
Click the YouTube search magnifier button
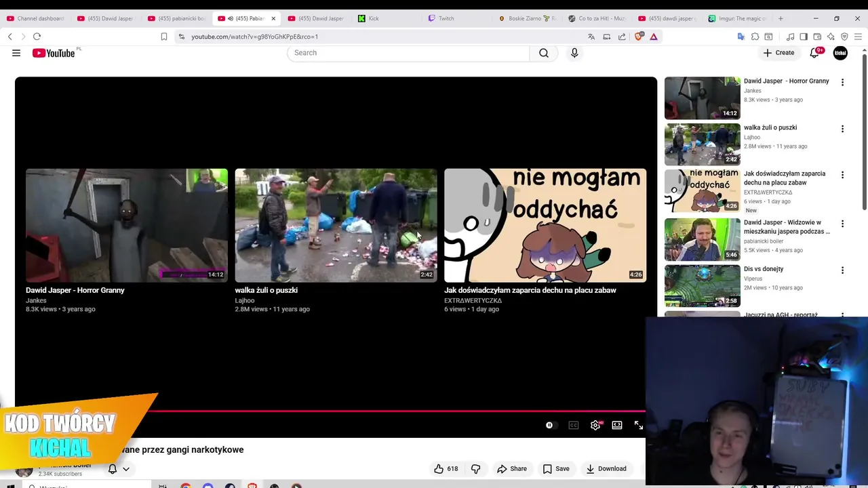tap(544, 53)
